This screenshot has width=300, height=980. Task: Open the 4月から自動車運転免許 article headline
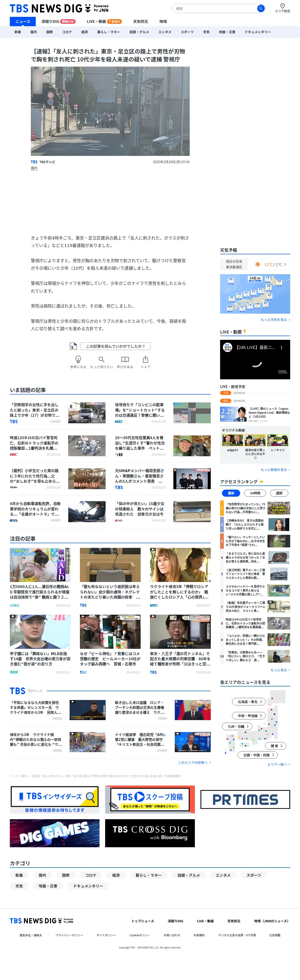tap(35, 509)
